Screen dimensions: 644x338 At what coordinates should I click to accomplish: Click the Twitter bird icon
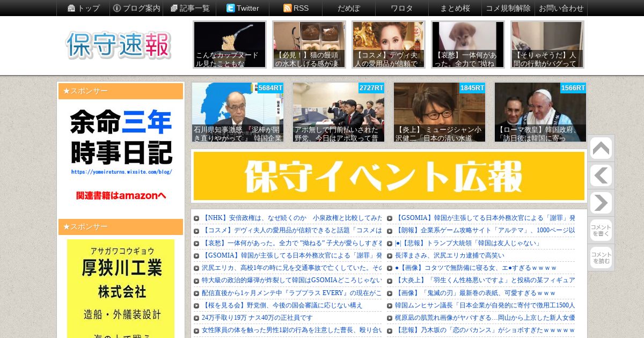[230, 8]
